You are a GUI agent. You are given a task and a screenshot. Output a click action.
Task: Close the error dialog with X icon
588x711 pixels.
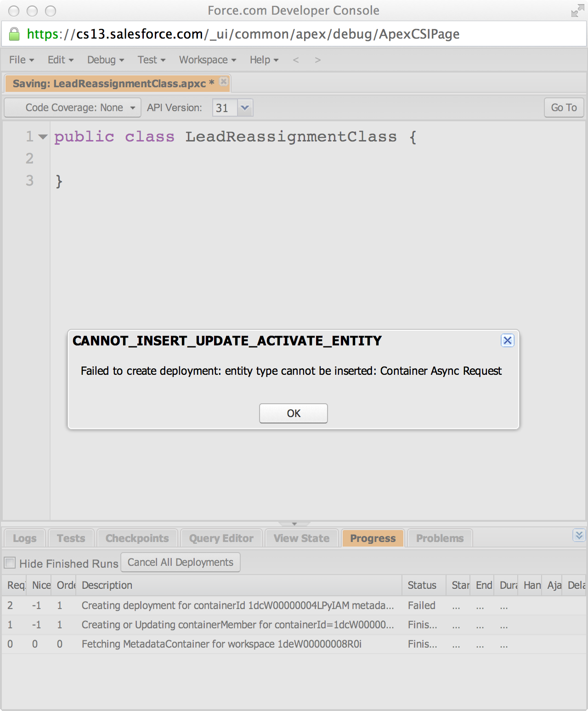[507, 340]
